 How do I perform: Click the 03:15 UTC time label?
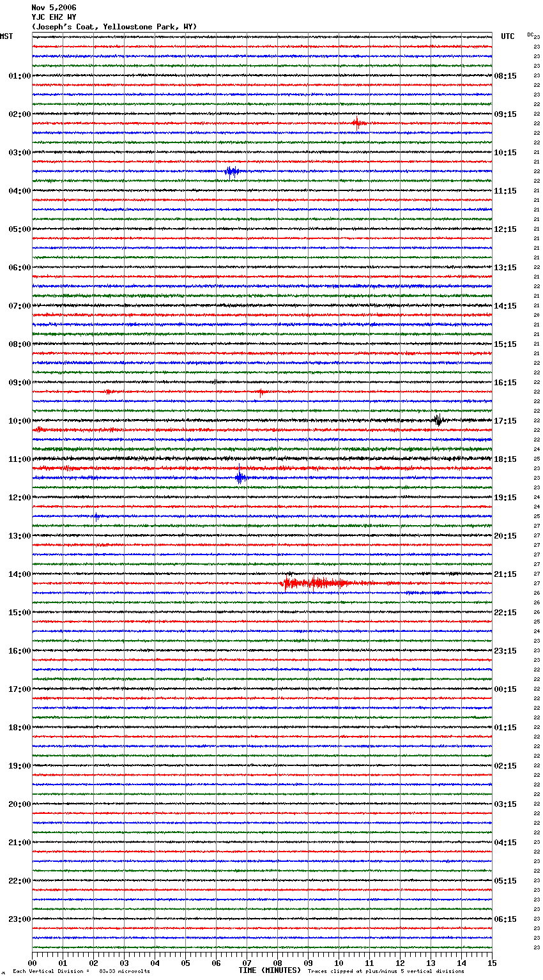pos(505,804)
